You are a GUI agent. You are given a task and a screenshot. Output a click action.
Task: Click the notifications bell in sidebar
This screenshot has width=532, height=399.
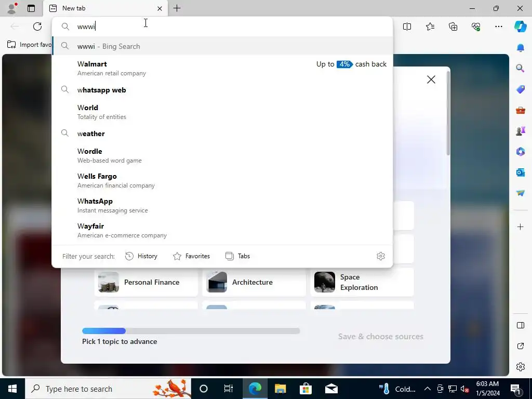pos(520,48)
